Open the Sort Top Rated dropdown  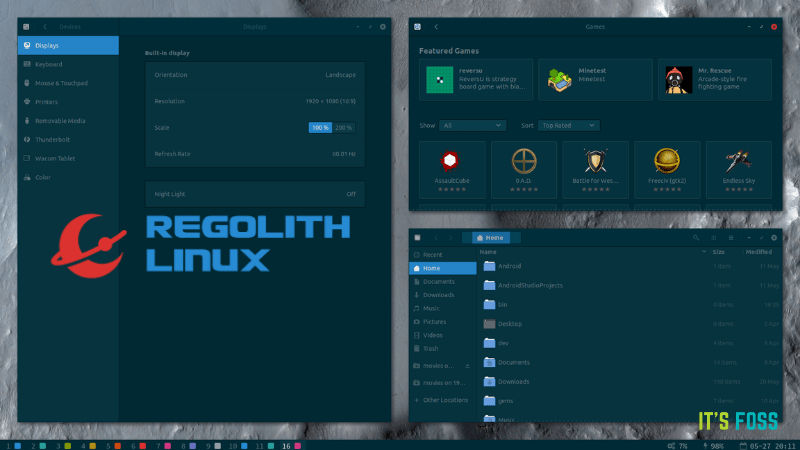point(568,126)
